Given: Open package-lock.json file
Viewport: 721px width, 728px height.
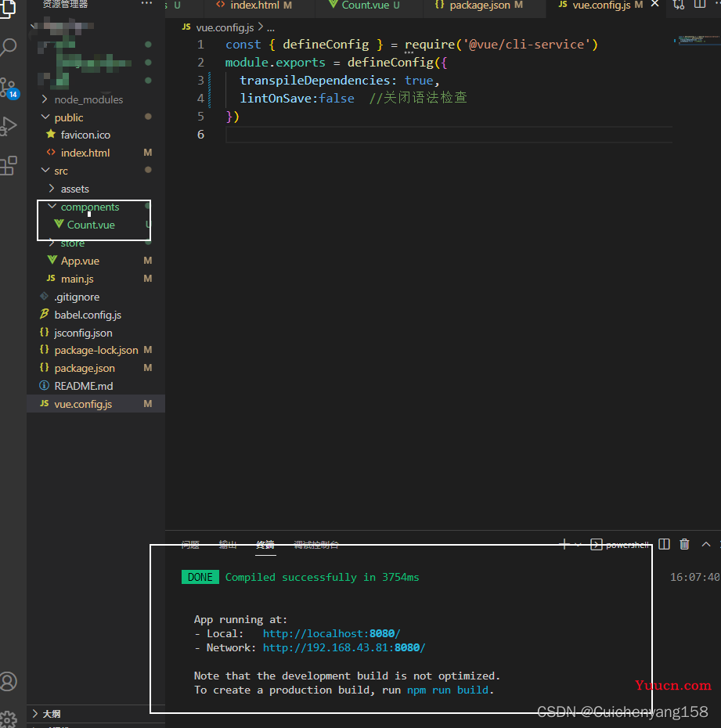Looking at the screenshot, I should pos(96,350).
